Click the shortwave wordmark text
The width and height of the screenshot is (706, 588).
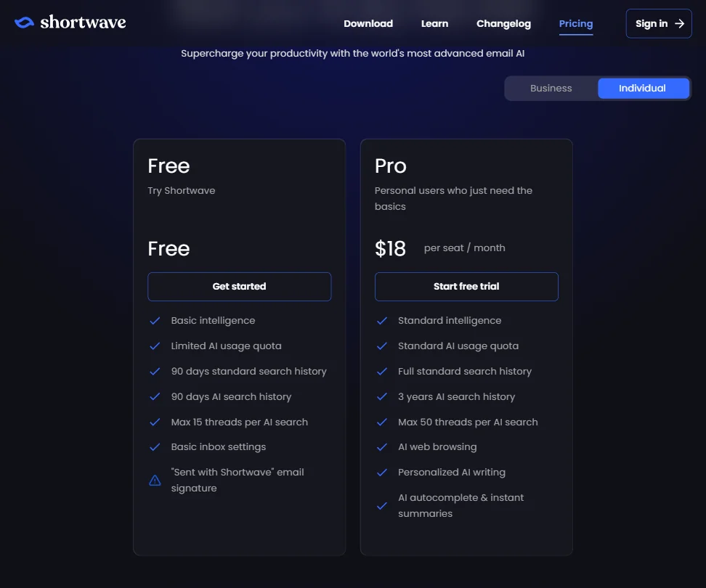[x=83, y=22]
